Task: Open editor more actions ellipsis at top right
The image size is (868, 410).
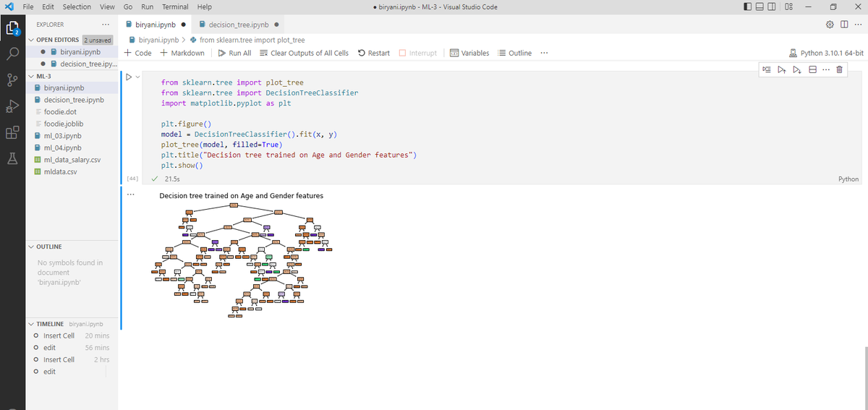Action: point(858,25)
